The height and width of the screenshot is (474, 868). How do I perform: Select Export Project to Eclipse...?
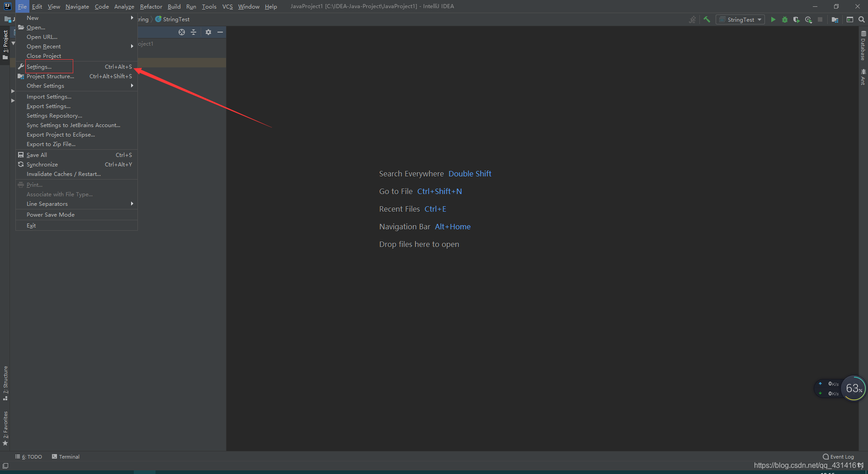pos(76,135)
